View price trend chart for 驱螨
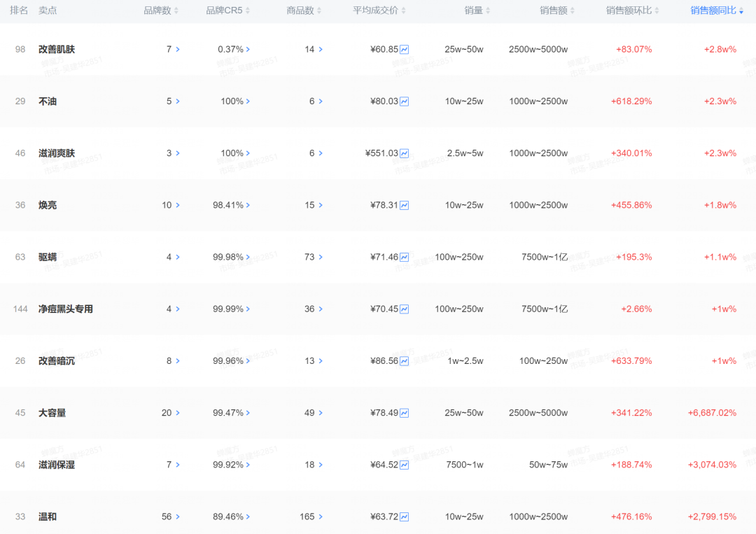This screenshot has height=534, width=756. click(x=405, y=257)
